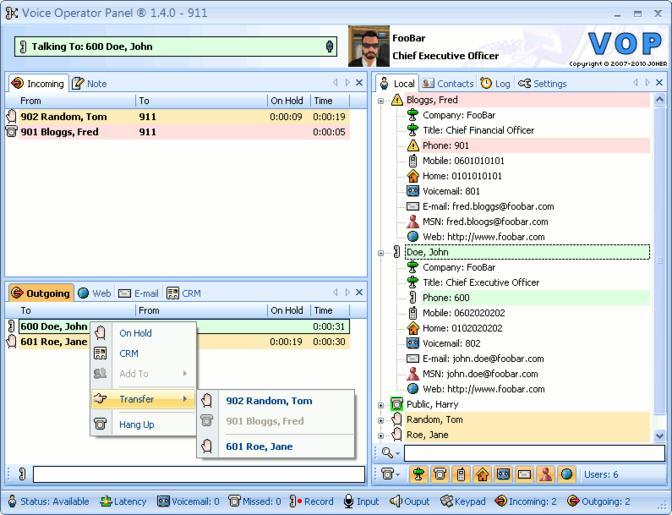Toggle the voicemail filter button in contacts toolbar
Screen dimensions: 672x515
(502, 474)
